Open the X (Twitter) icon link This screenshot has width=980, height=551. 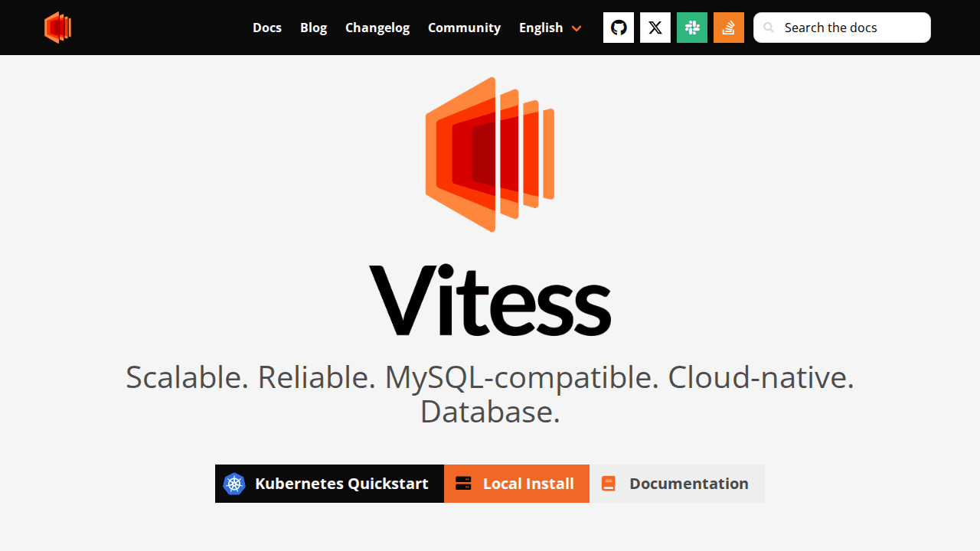655,28
